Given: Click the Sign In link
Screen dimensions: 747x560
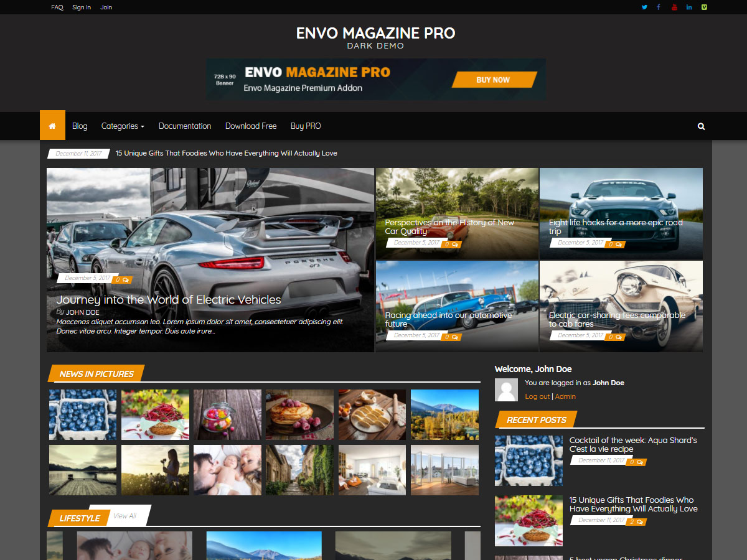Looking at the screenshot, I should pyautogui.click(x=82, y=7).
